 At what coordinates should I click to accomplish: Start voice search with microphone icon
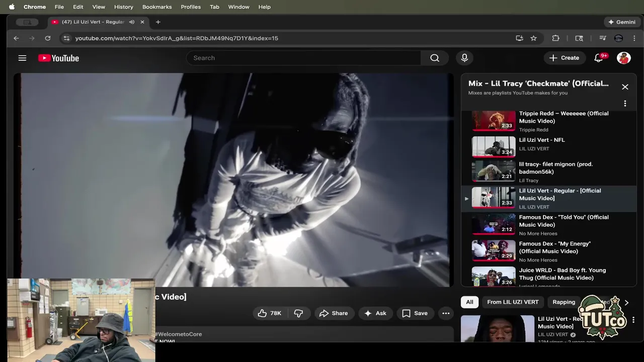(x=464, y=58)
